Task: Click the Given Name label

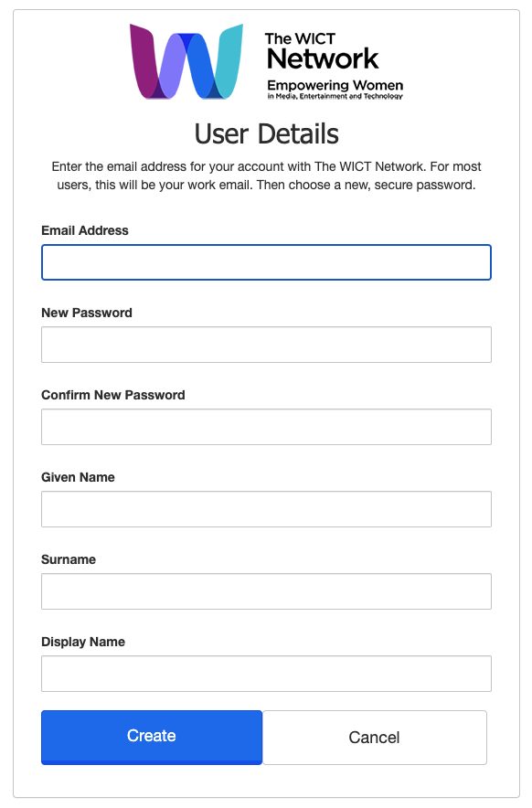Action: click(x=78, y=477)
